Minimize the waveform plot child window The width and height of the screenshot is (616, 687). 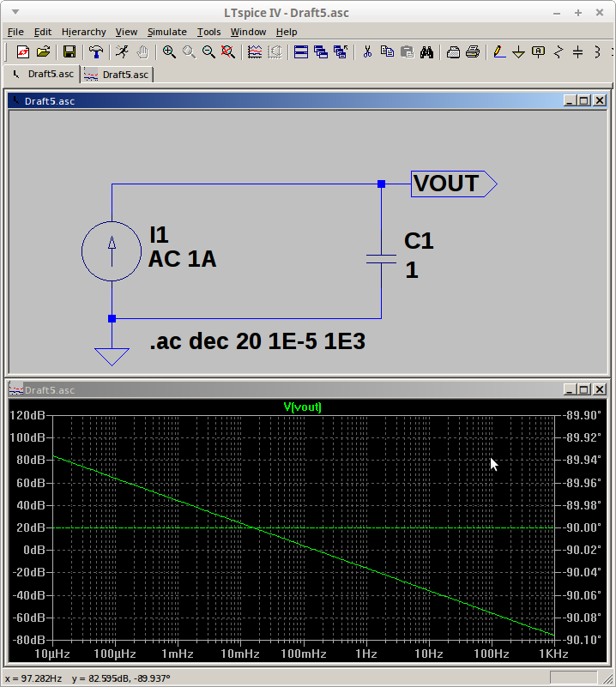[570, 389]
